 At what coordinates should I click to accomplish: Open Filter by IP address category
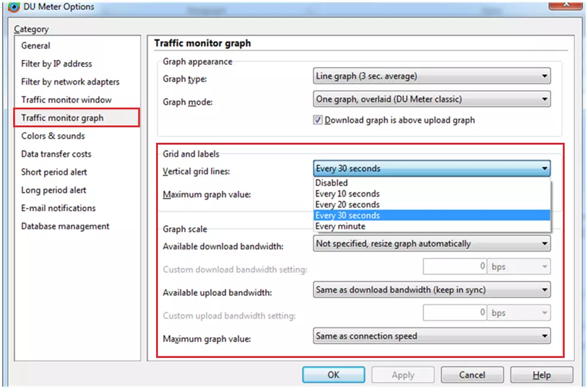tap(57, 64)
